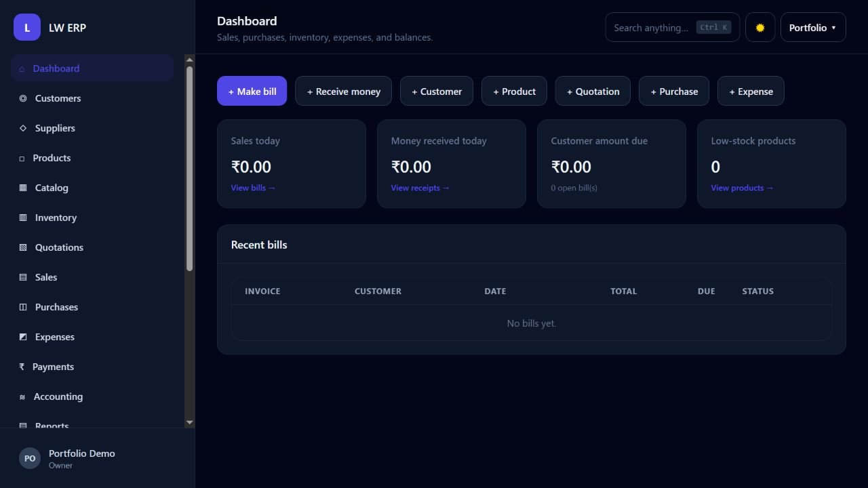Click the CUSTOMER column header
868x488 pixels.
click(378, 291)
